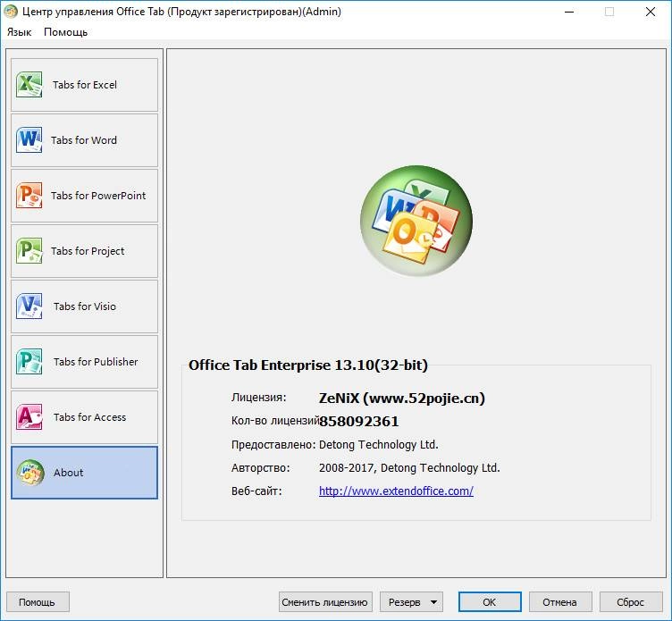Screen dimensions: 672x621
Task: Click the Office Tab title bar icon
Action: pos(11,12)
